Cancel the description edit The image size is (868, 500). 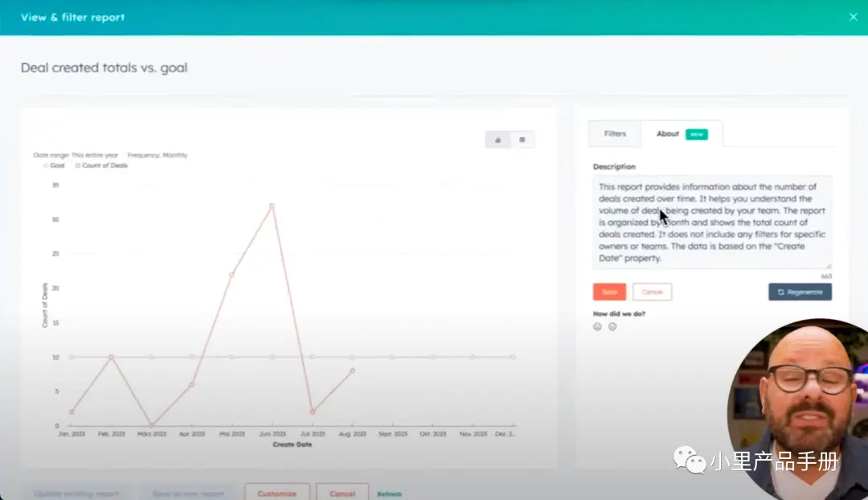pos(652,292)
